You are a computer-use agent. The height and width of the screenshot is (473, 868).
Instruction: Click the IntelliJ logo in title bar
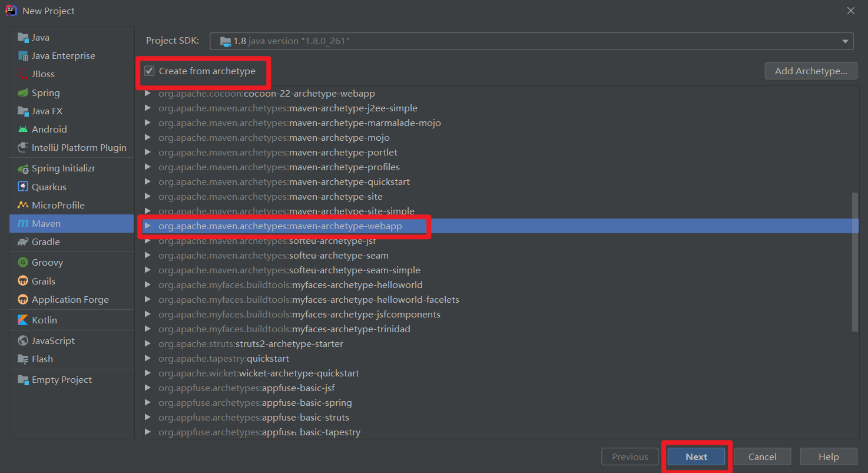11,11
